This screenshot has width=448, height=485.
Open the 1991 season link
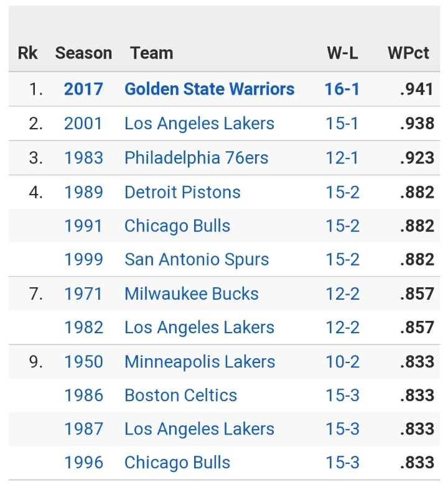83,226
